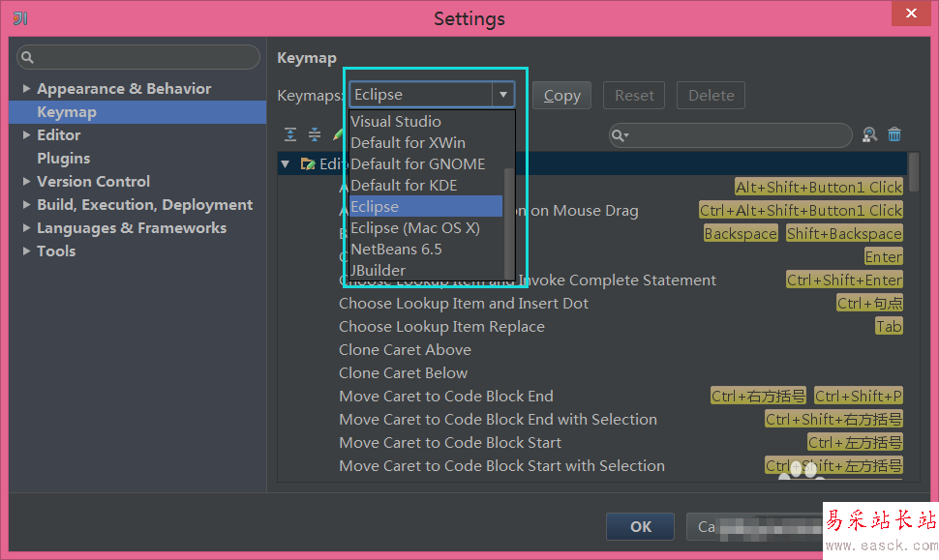Click the Backspace shortcut label

click(741, 234)
